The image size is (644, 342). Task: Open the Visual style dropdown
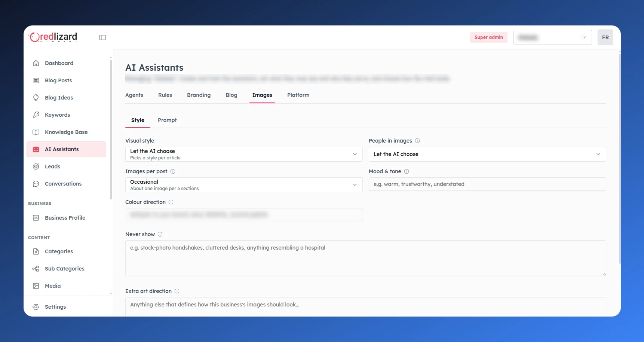click(x=244, y=154)
